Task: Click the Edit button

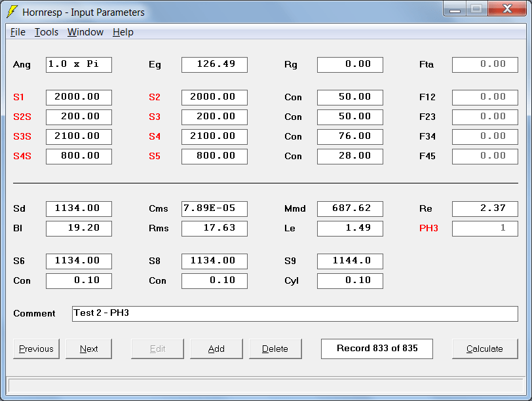Action: coord(157,349)
